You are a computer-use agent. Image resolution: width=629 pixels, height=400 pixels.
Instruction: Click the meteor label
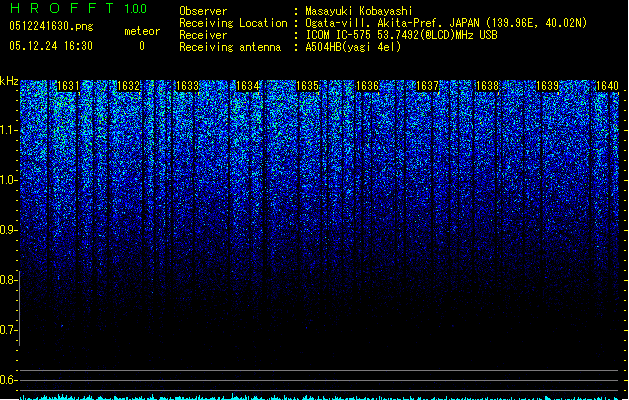tap(142, 31)
